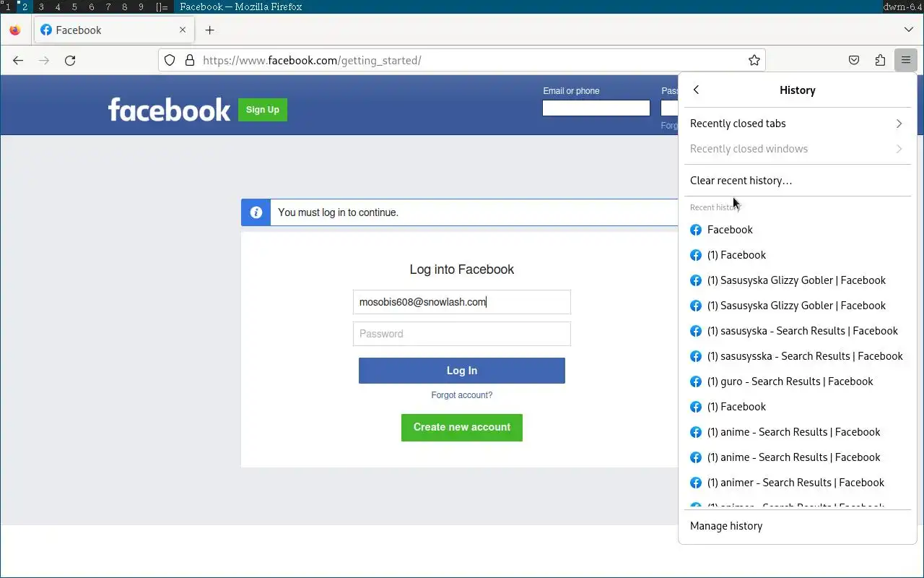The width and height of the screenshot is (924, 578).
Task: Open "(1) sasusyska - Search Results" history entry
Action: tap(797, 331)
